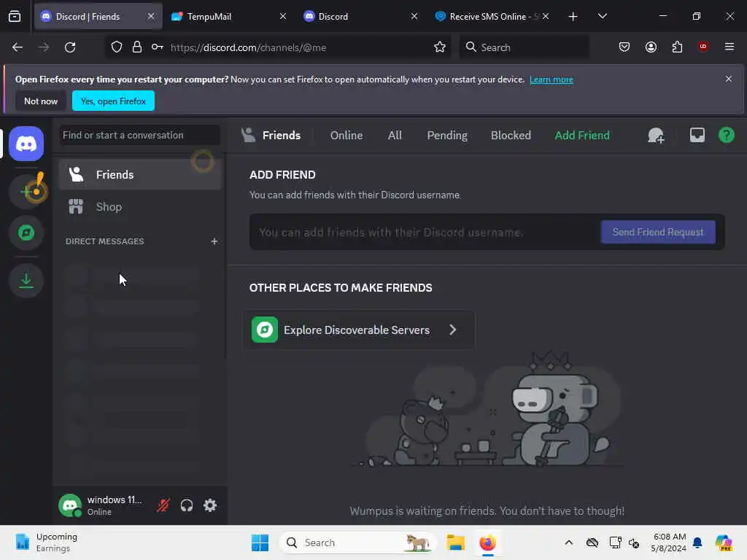This screenshot has width=747, height=560.
Task: Open the Firefox View icon
Action: (x=15, y=16)
